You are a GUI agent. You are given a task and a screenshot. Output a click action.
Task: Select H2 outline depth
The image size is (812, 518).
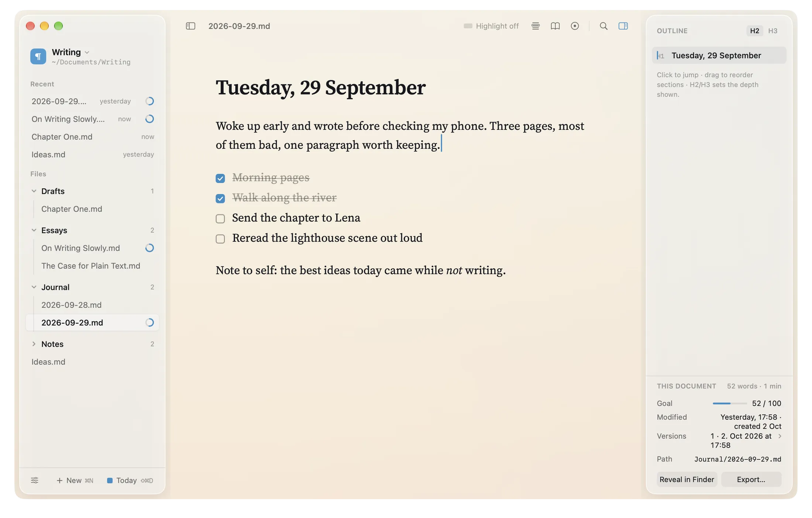754,31
